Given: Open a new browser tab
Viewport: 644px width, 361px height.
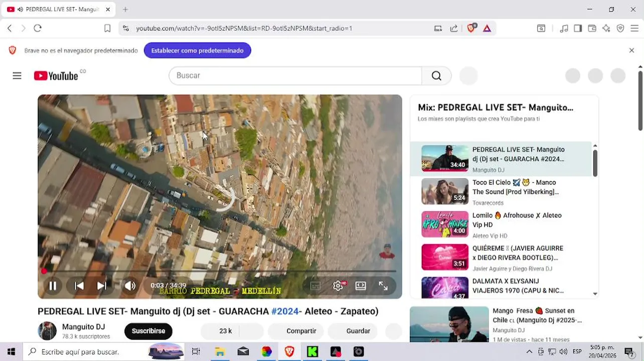Looking at the screenshot, I should pyautogui.click(x=125, y=10).
